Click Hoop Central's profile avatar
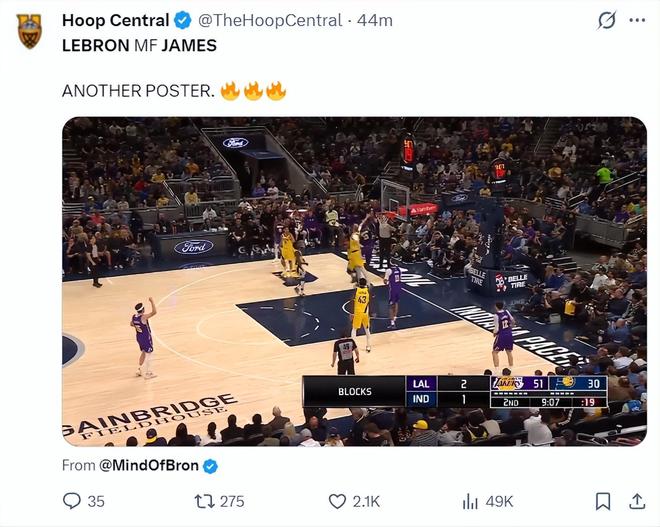The image size is (660, 527). point(30,31)
